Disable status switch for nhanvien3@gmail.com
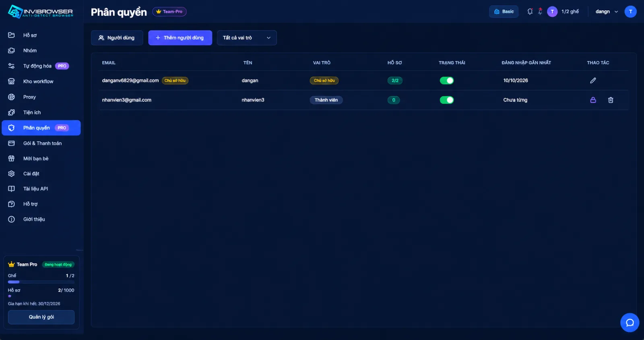644x340 pixels. tap(447, 100)
